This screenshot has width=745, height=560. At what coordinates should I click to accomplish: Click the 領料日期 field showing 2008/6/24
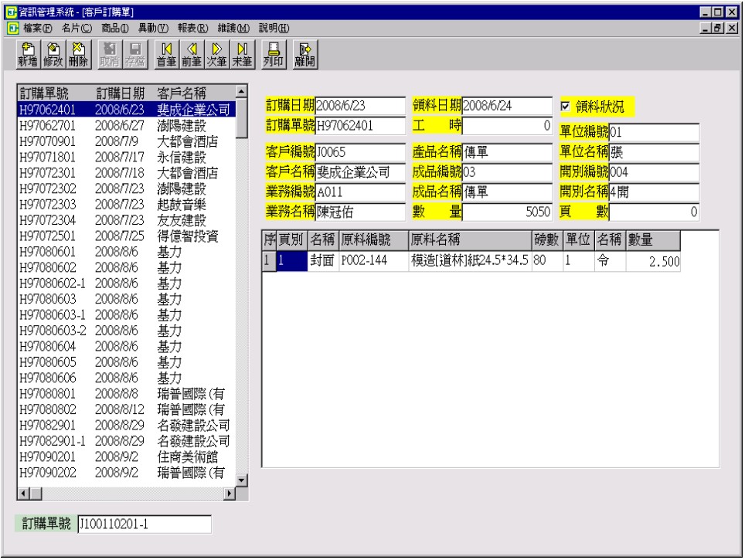pyautogui.click(x=507, y=106)
